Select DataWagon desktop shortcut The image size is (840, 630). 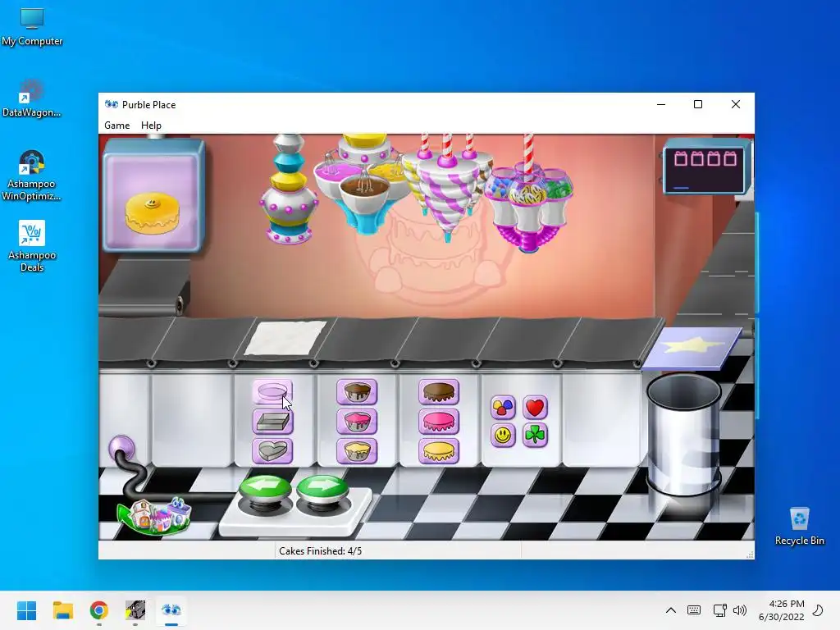[x=32, y=98]
